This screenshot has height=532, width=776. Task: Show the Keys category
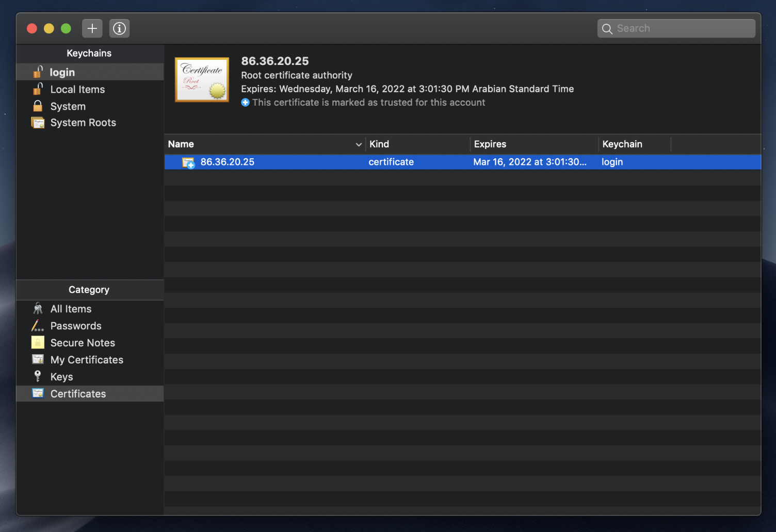(x=90, y=377)
